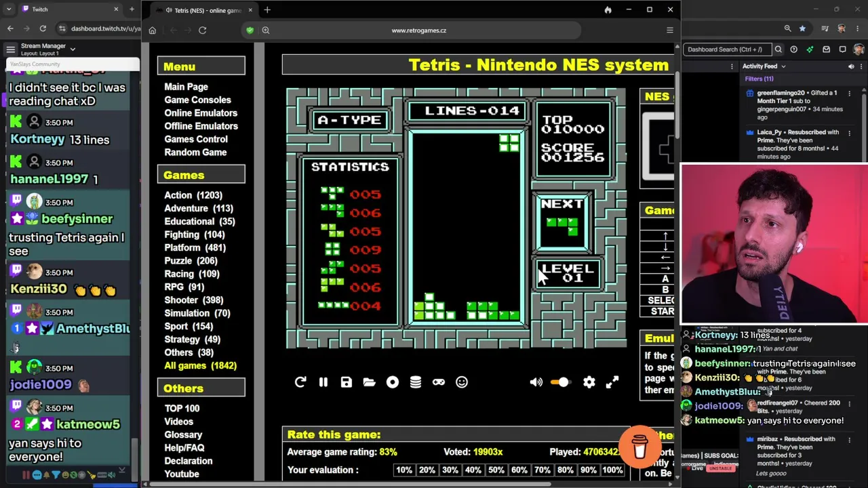Toggle bookmark star in Twitch browser

click(x=802, y=28)
